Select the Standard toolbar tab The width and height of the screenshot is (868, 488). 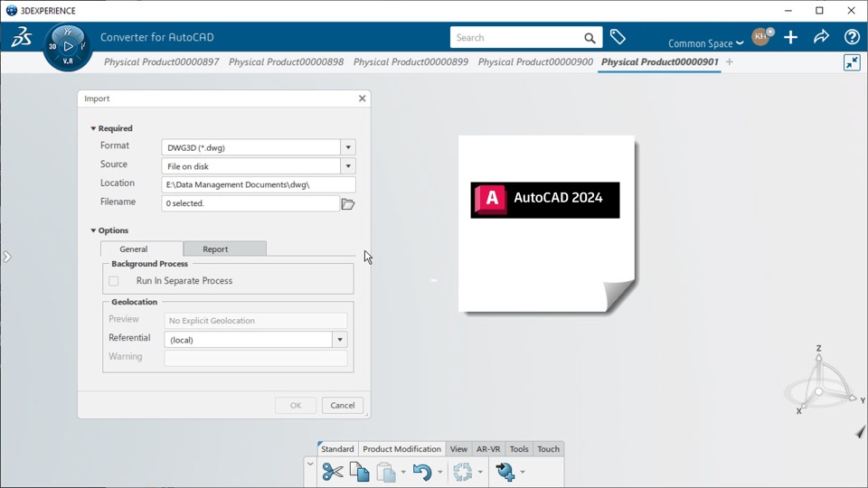click(x=337, y=449)
